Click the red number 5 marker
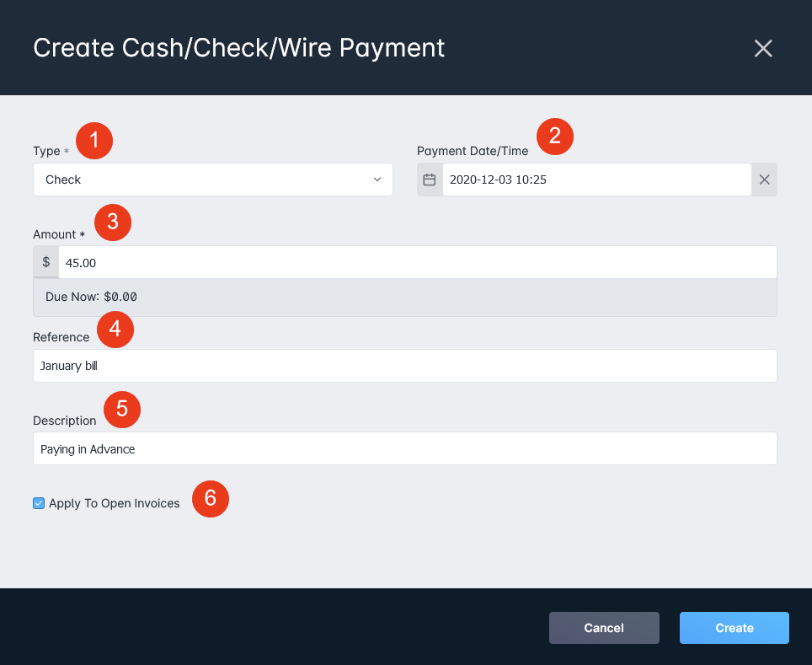The image size is (812, 665). click(x=122, y=410)
